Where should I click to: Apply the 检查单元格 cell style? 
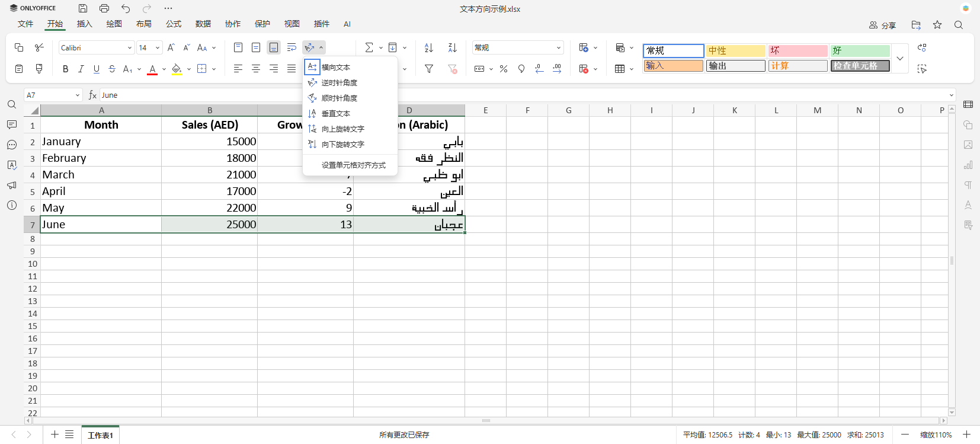click(x=860, y=66)
